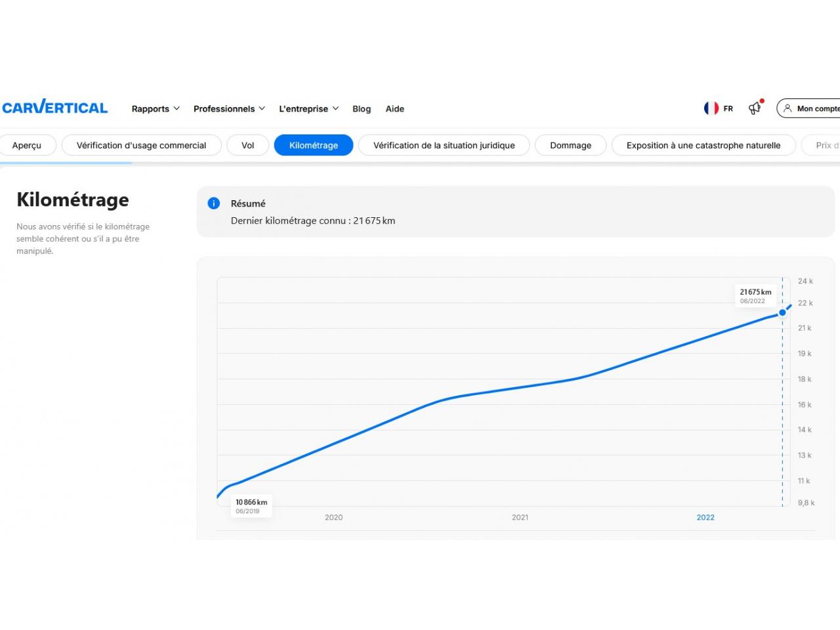Viewport: 840px width, 630px height.
Task: Switch to the Aperçu tab
Action: pos(27,146)
